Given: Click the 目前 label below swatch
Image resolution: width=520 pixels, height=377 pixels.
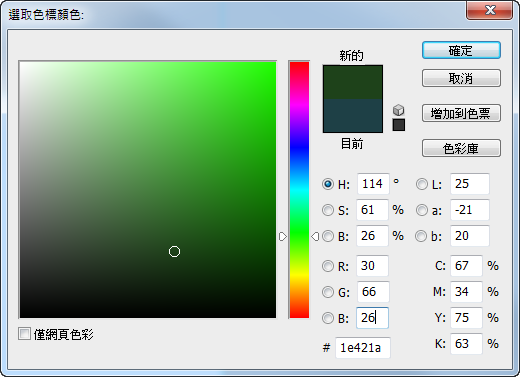Looking at the screenshot, I should click(352, 144).
